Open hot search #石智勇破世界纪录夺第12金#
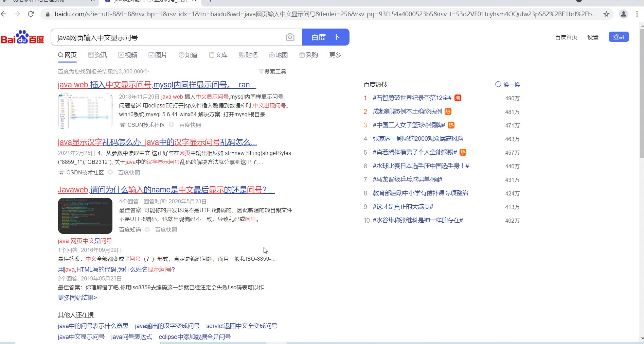The height and width of the screenshot is (344, 644). (x=412, y=98)
